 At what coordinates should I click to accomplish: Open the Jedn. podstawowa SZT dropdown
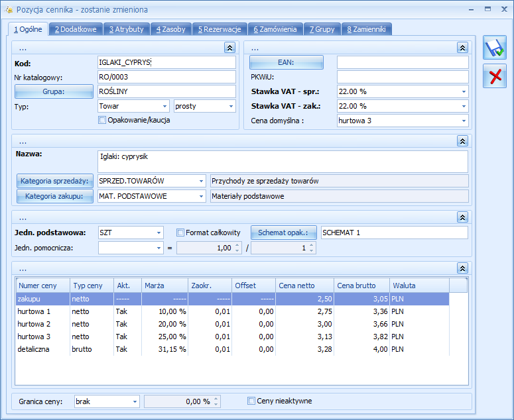(x=159, y=233)
